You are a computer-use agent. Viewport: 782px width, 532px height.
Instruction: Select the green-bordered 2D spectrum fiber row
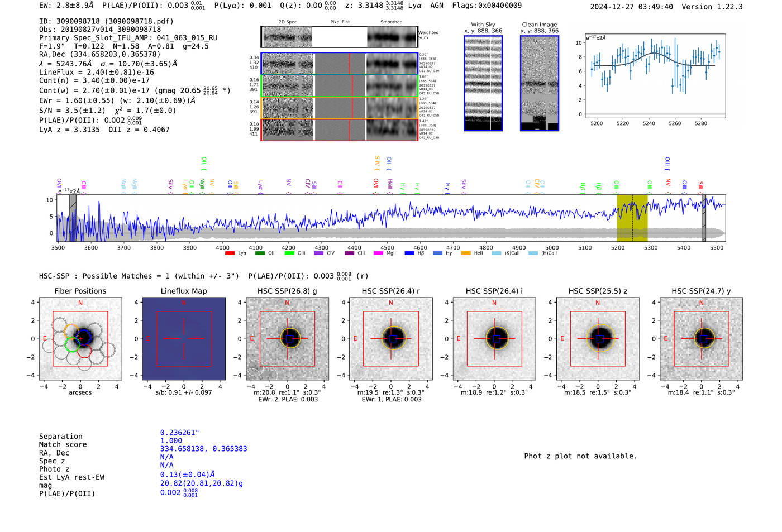[x=339, y=85]
